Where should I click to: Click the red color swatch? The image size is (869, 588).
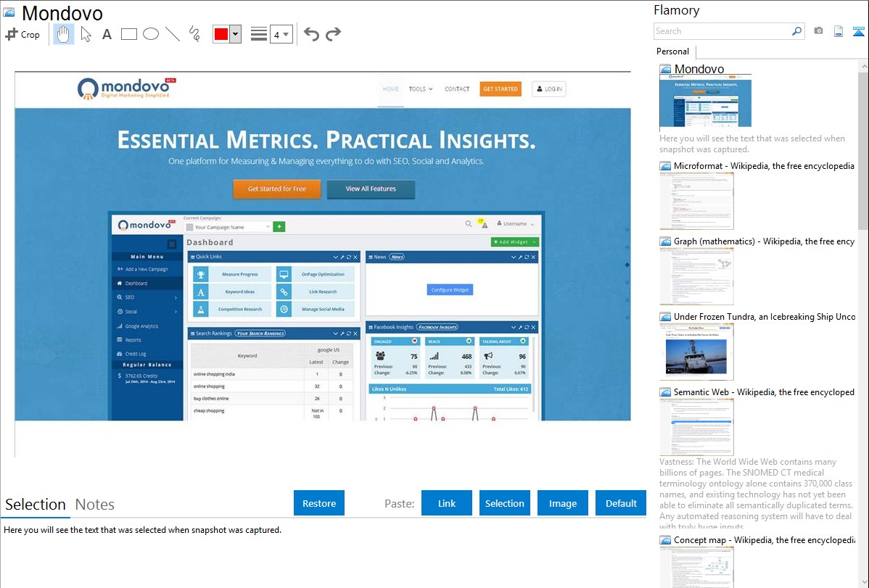tap(221, 34)
